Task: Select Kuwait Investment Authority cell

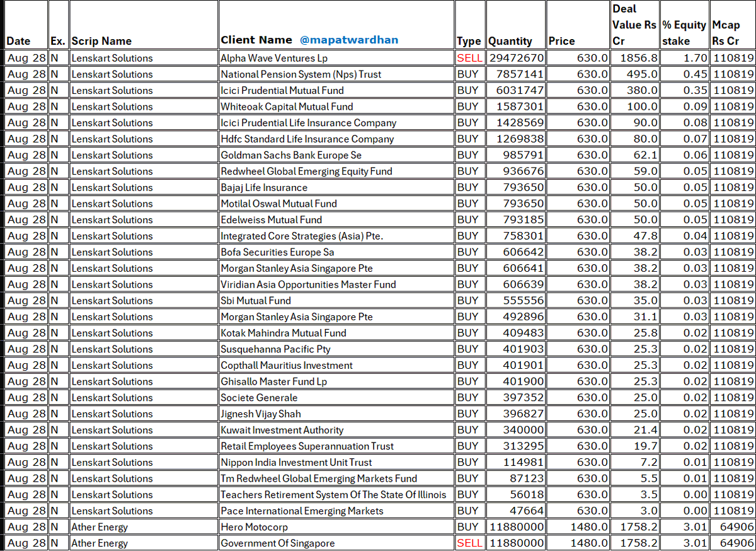Action: point(336,430)
